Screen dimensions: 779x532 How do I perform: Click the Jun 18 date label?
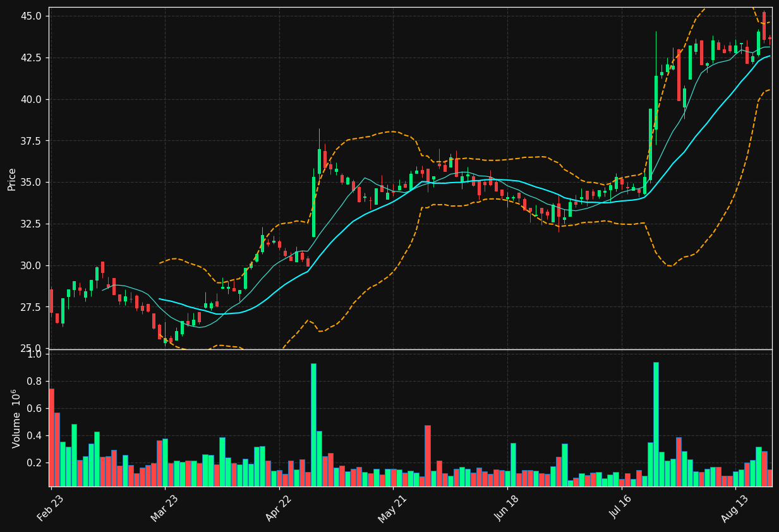[x=507, y=509]
